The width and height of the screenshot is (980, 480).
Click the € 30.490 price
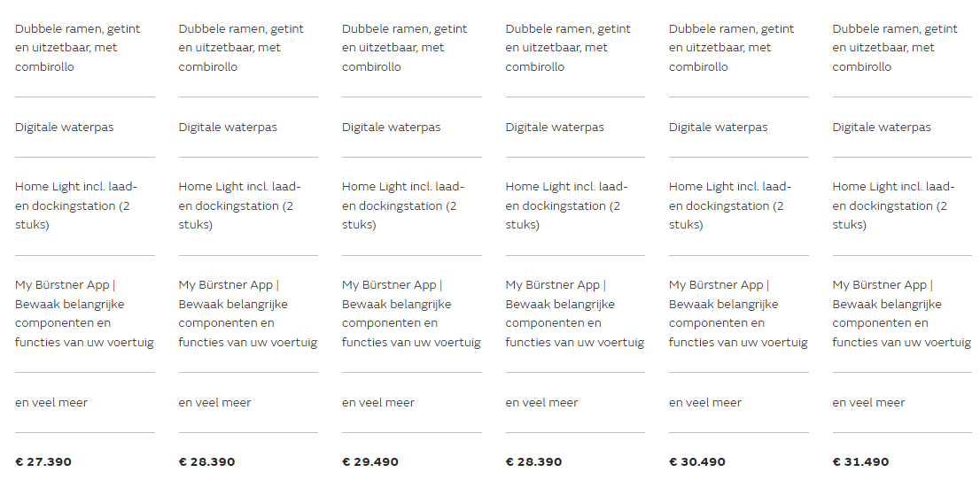pyautogui.click(x=696, y=462)
